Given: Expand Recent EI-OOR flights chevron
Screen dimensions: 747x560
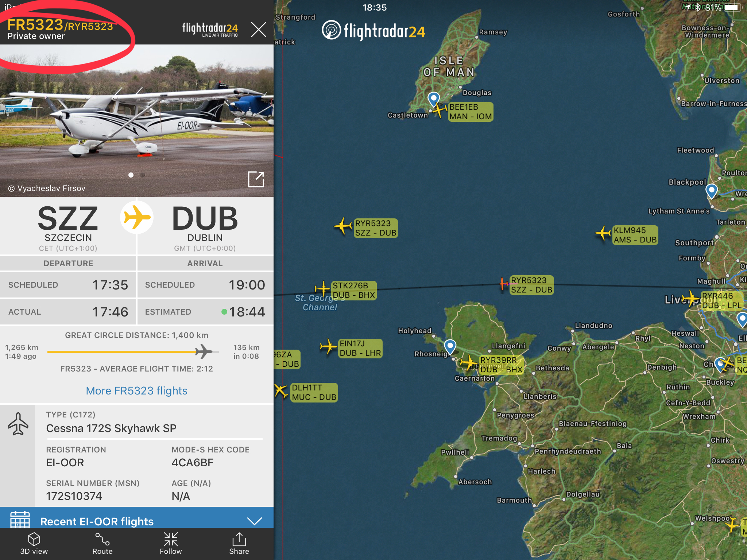Looking at the screenshot, I should click(x=254, y=521).
